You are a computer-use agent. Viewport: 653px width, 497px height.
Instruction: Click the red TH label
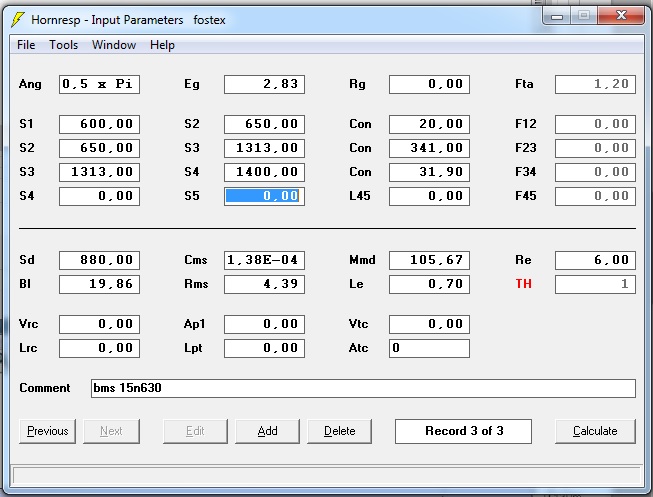click(523, 284)
